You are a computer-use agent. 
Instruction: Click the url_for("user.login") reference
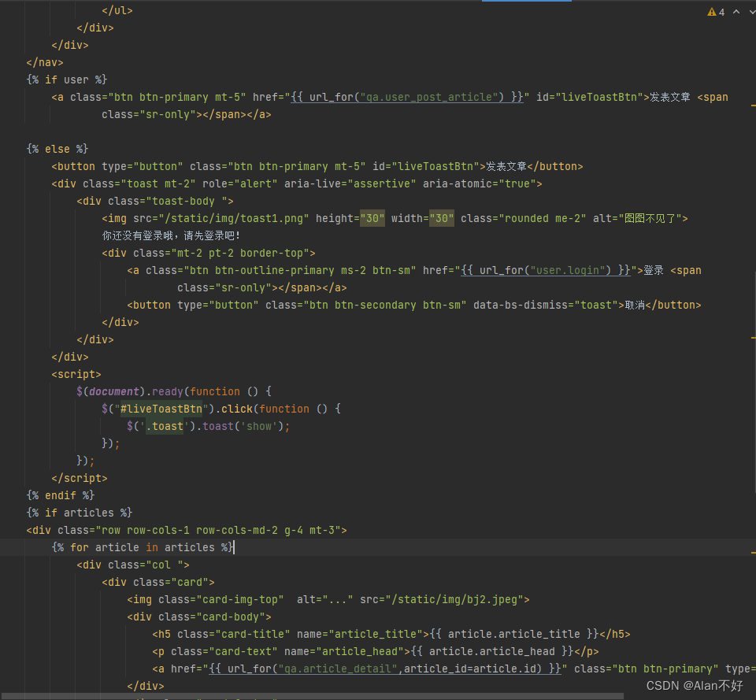[546, 270]
